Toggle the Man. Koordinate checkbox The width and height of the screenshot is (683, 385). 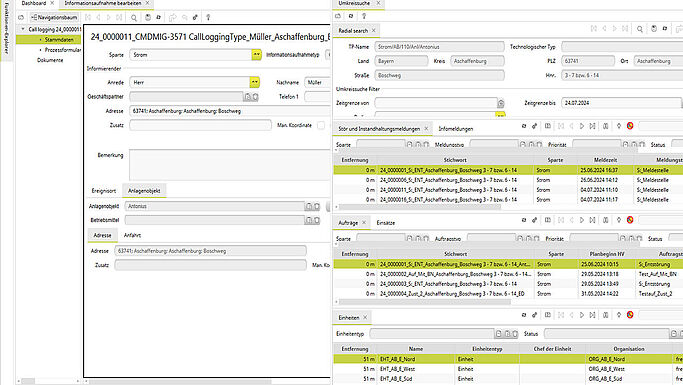[x=321, y=125]
